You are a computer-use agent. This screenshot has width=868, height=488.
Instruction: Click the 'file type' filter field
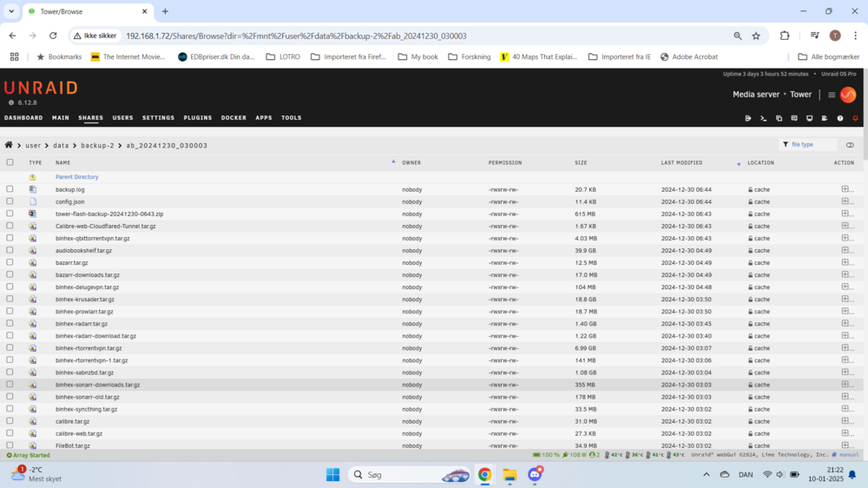tap(808, 144)
